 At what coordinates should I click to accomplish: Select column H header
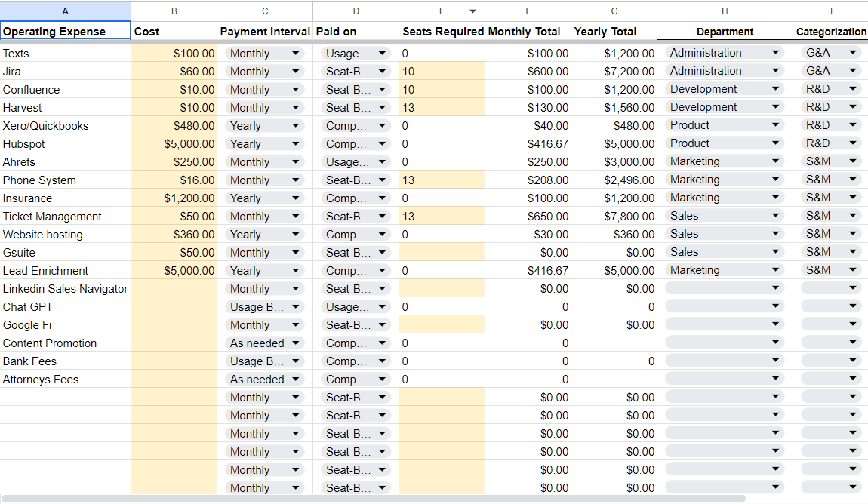pyautogui.click(x=725, y=11)
